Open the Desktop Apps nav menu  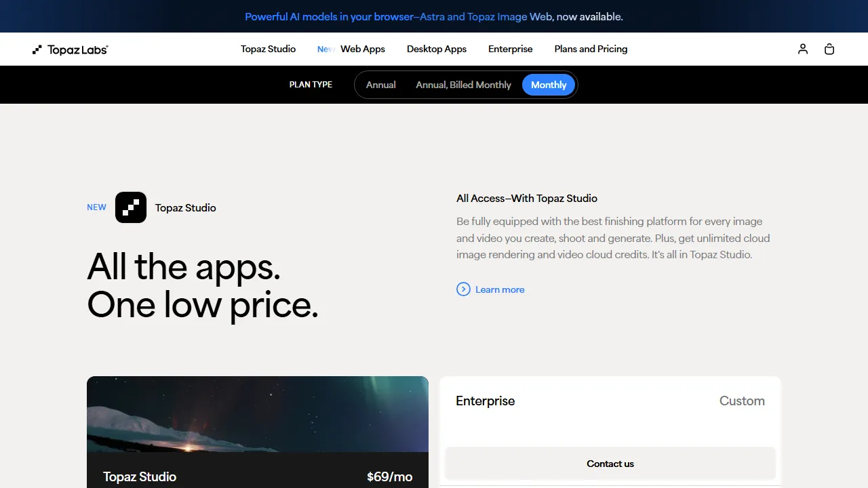tap(437, 49)
